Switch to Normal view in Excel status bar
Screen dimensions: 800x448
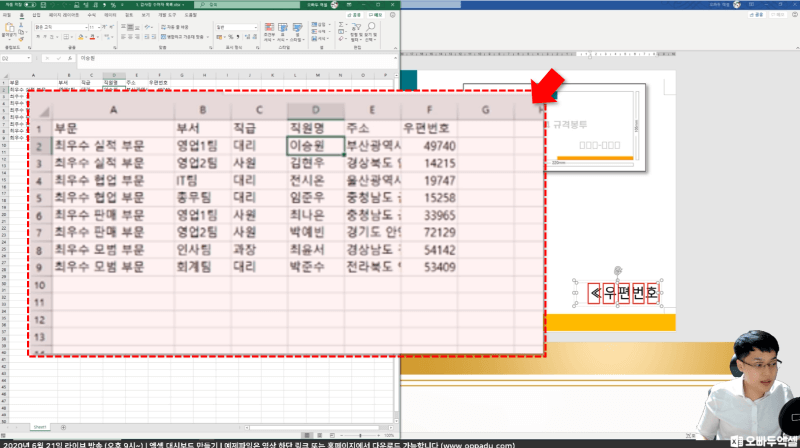pyautogui.click(x=307, y=435)
